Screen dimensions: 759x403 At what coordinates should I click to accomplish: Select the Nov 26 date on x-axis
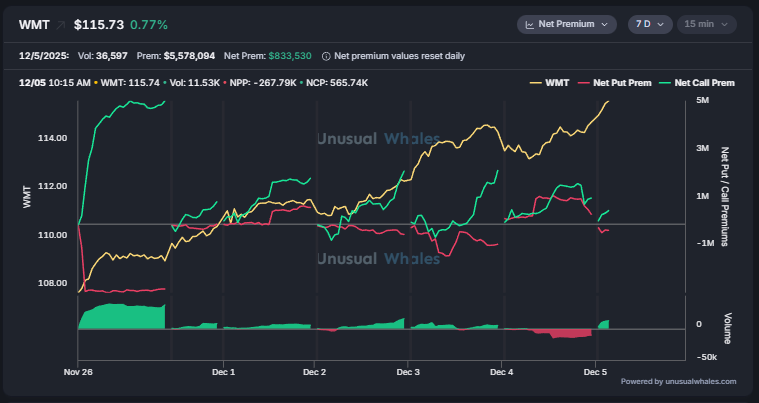pyautogui.click(x=78, y=372)
